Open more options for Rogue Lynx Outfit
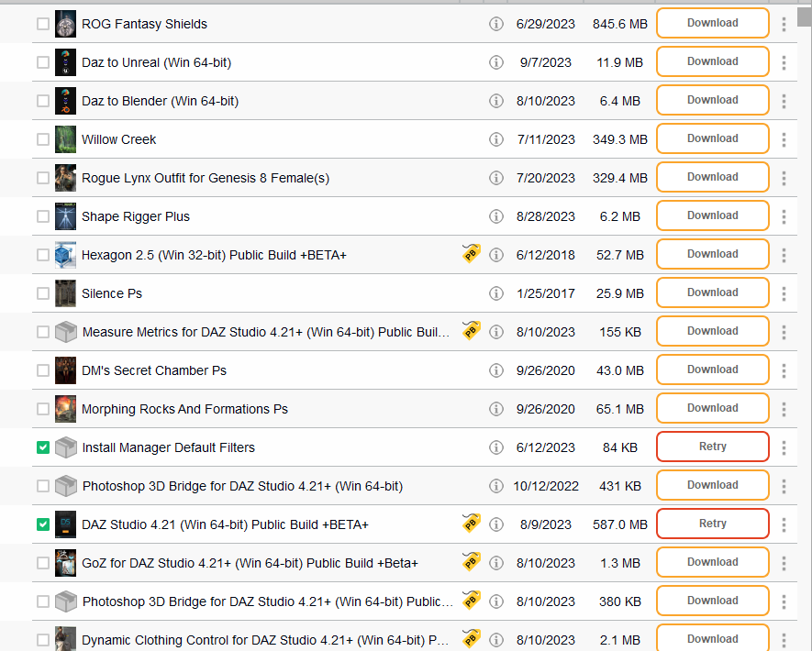Viewport: 812px width, 651px height. [784, 178]
